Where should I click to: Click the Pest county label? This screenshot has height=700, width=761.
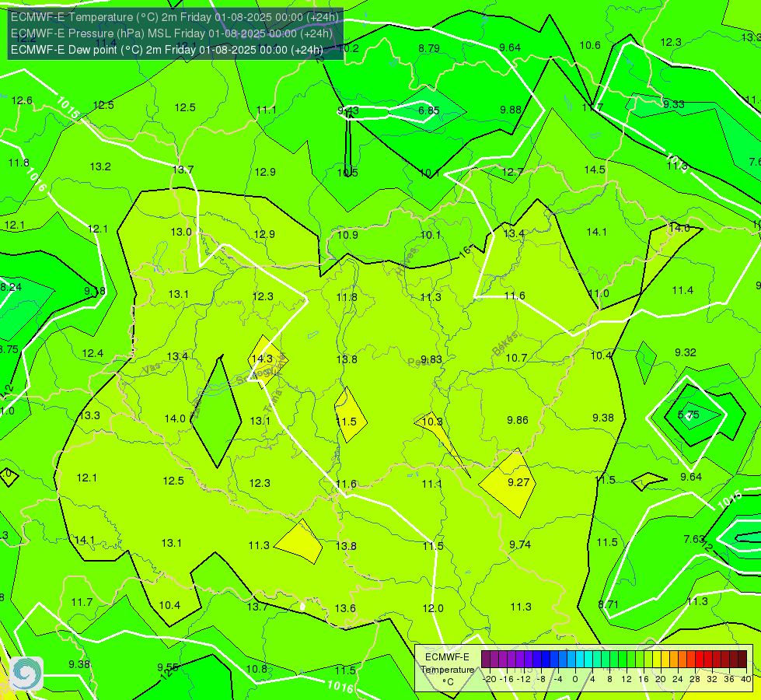[x=418, y=362]
